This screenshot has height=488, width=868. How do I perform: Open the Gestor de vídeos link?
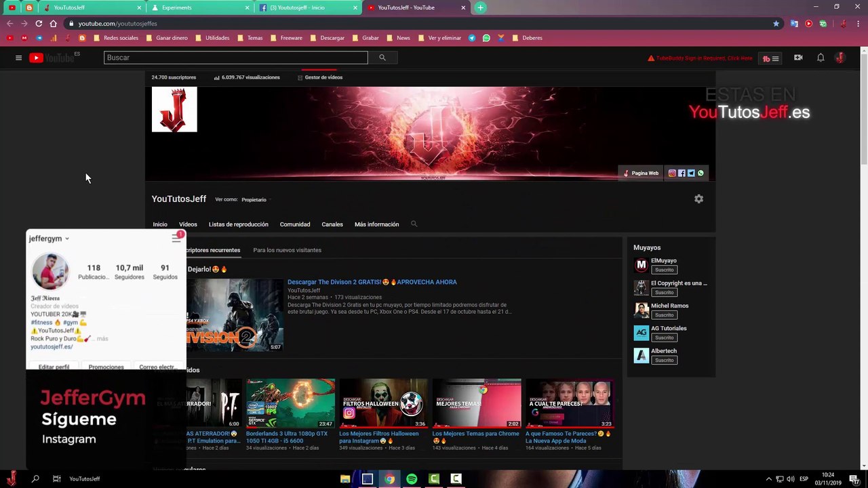319,77
